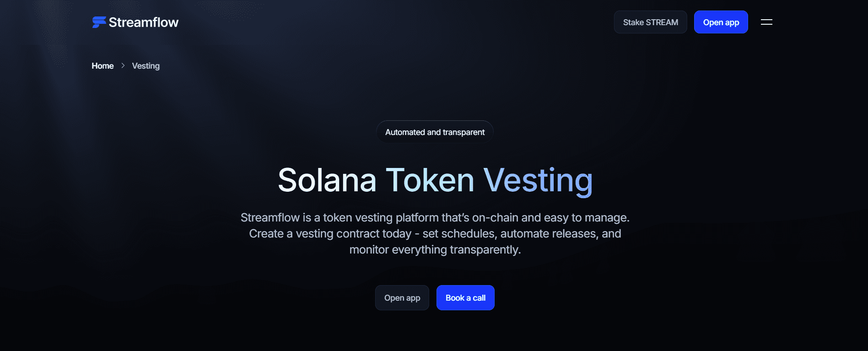The width and height of the screenshot is (868, 351).
Task: Click the 'Solana Token Vesting' heading
Action: pos(434,180)
